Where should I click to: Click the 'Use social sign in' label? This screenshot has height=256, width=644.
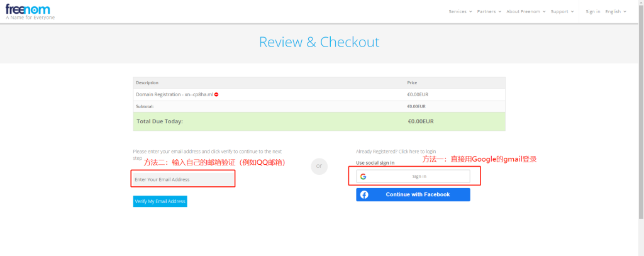tap(375, 163)
